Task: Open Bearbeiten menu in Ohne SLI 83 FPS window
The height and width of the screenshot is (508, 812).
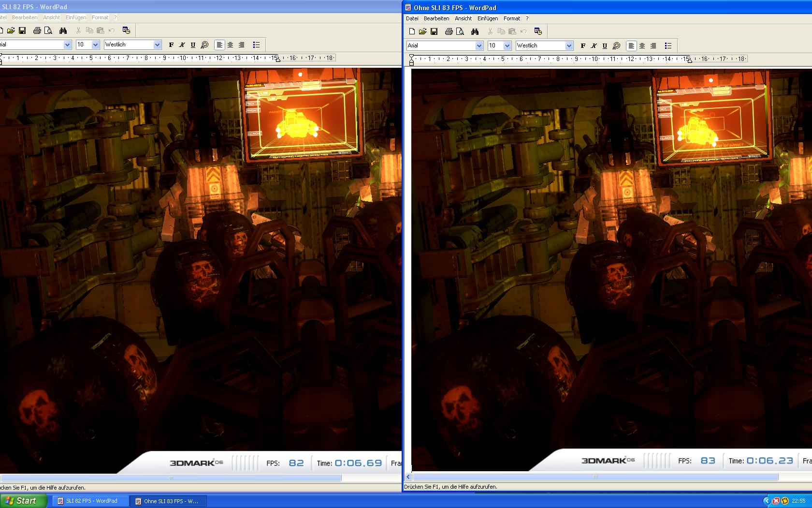Action: [436, 18]
